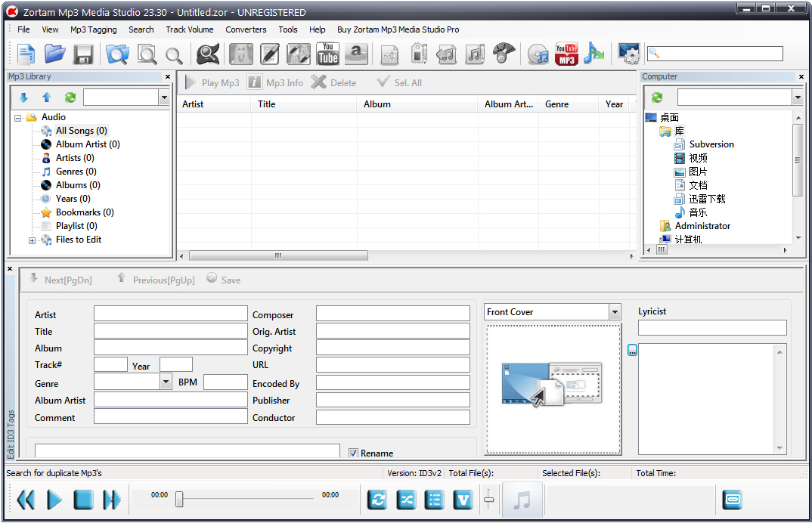Close the Mp3 Library panel
Viewport: 812px width, 523px height.
(x=168, y=76)
